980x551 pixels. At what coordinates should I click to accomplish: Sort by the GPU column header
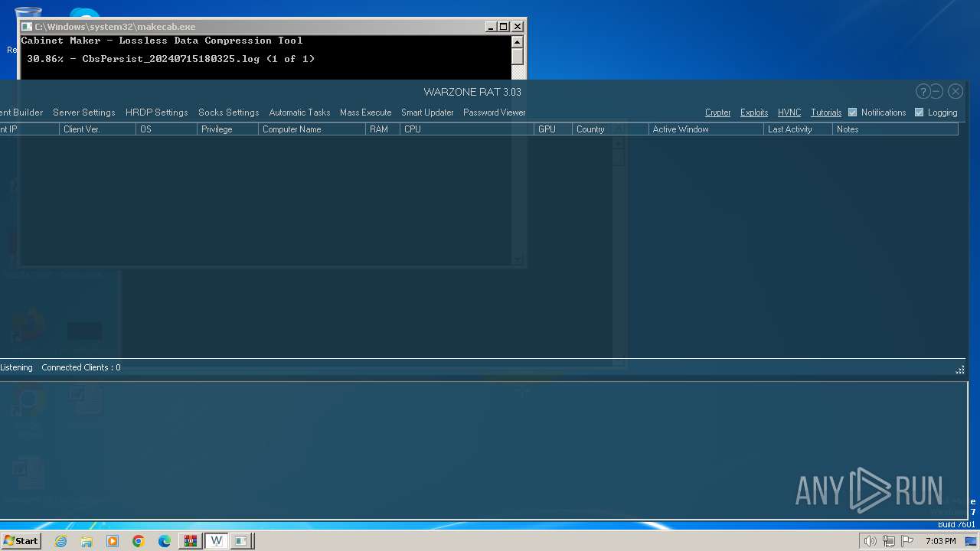click(553, 129)
